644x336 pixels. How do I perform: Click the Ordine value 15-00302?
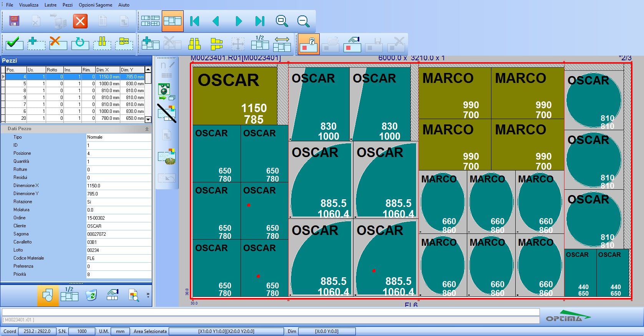point(119,218)
